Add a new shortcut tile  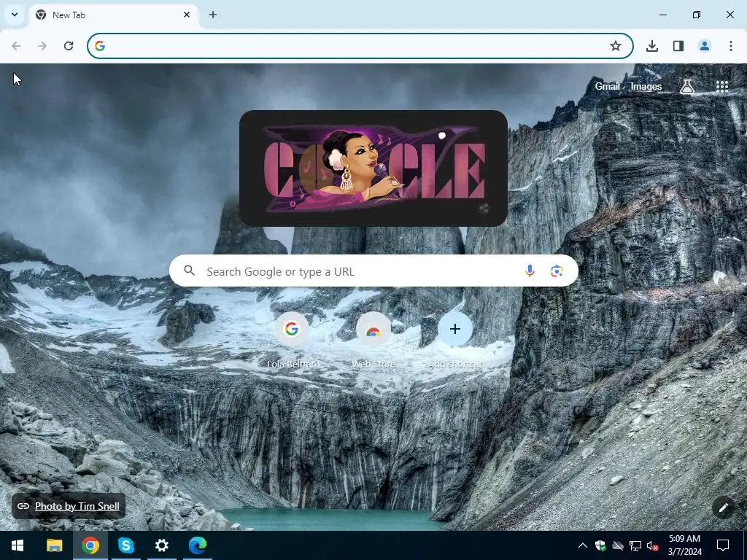pos(455,340)
